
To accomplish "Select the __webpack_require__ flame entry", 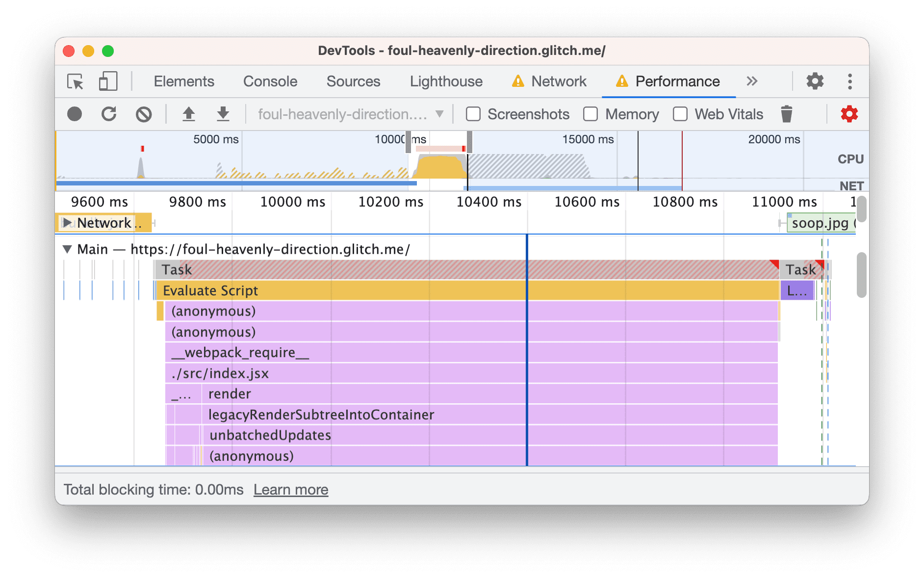I will [471, 353].
